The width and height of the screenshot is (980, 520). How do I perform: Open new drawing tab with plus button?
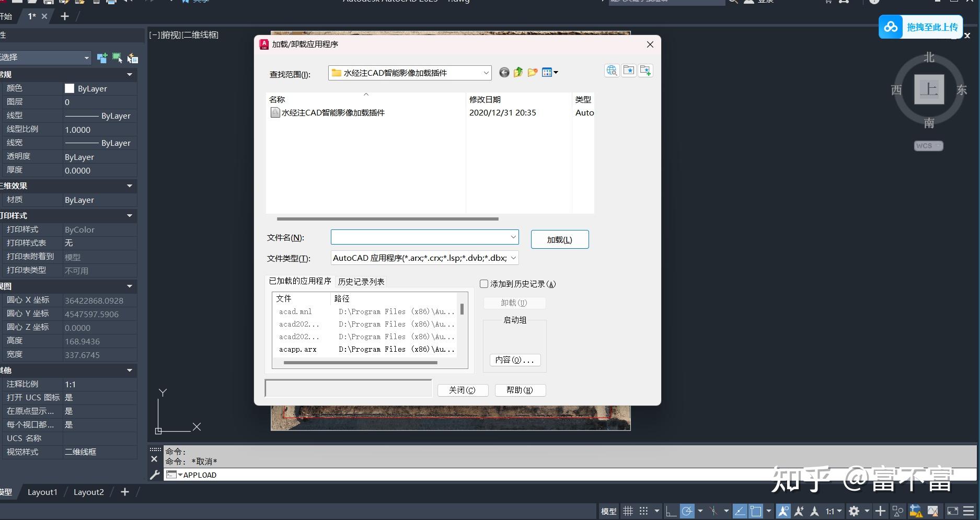tap(65, 16)
